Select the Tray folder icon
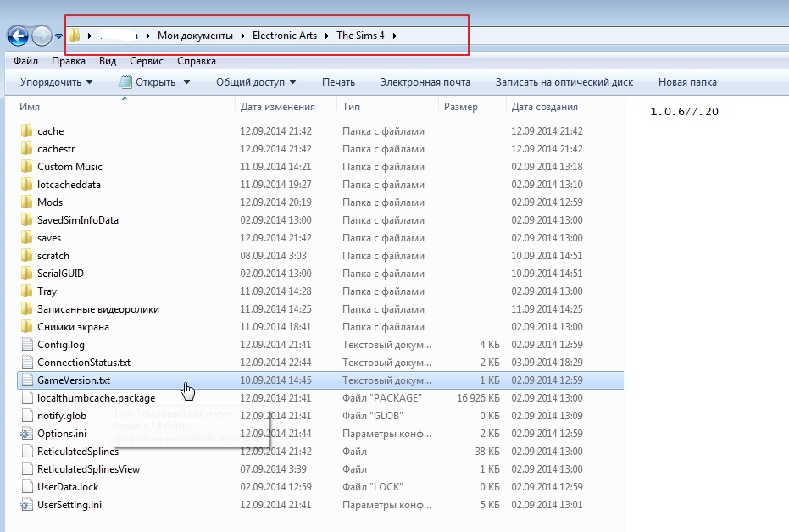The height and width of the screenshot is (532, 789). (x=26, y=291)
